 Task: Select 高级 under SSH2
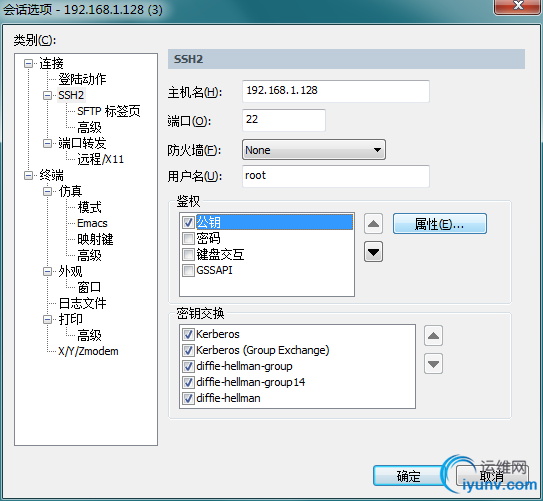pyautogui.click(x=89, y=127)
